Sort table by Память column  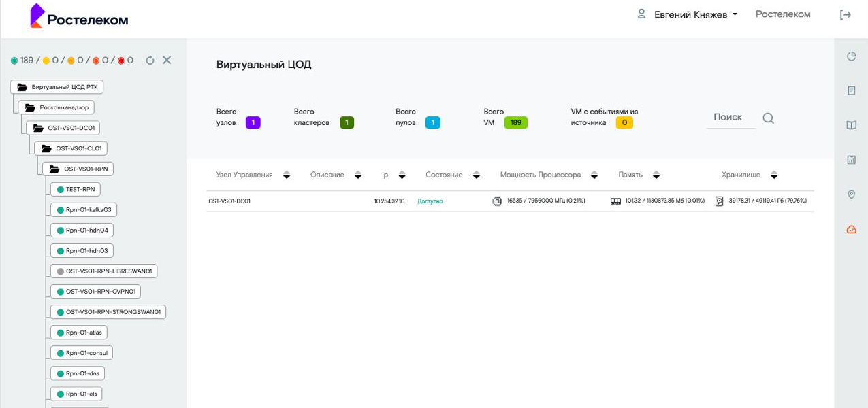656,175
